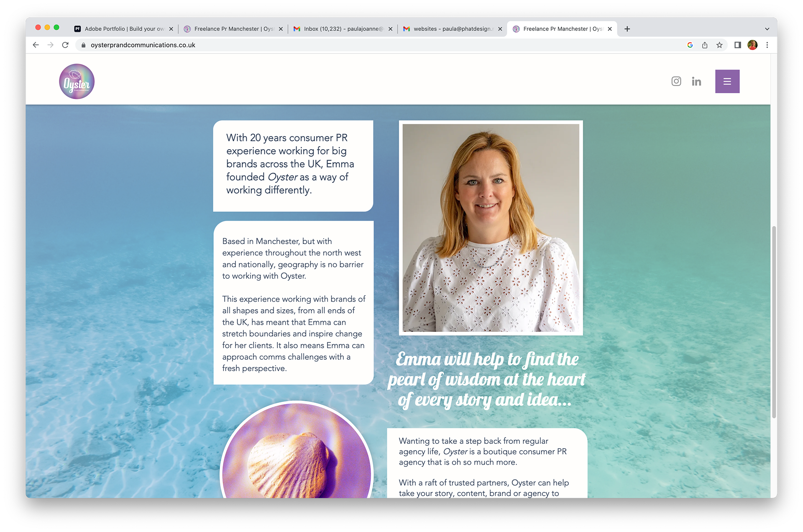
Task: Close the websites Gmail tab
Action: tap(500, 29)
